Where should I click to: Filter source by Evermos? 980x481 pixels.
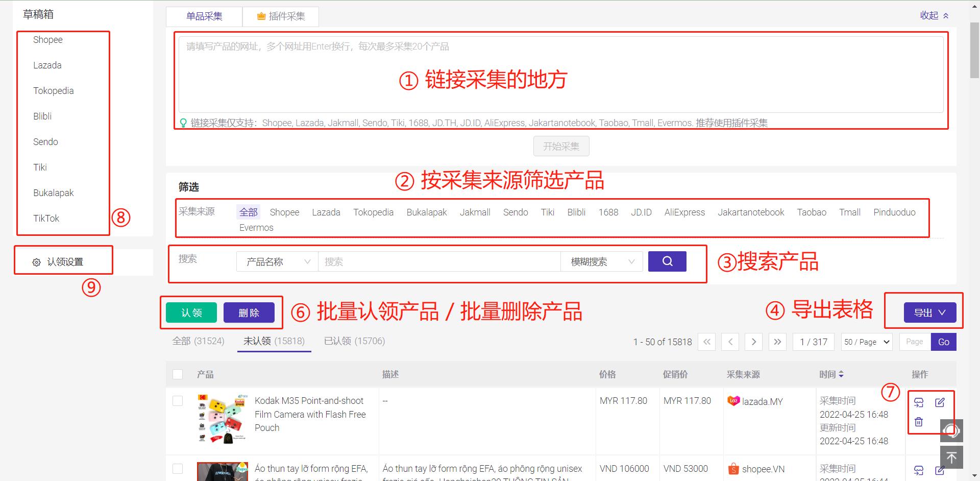[256, 227]
